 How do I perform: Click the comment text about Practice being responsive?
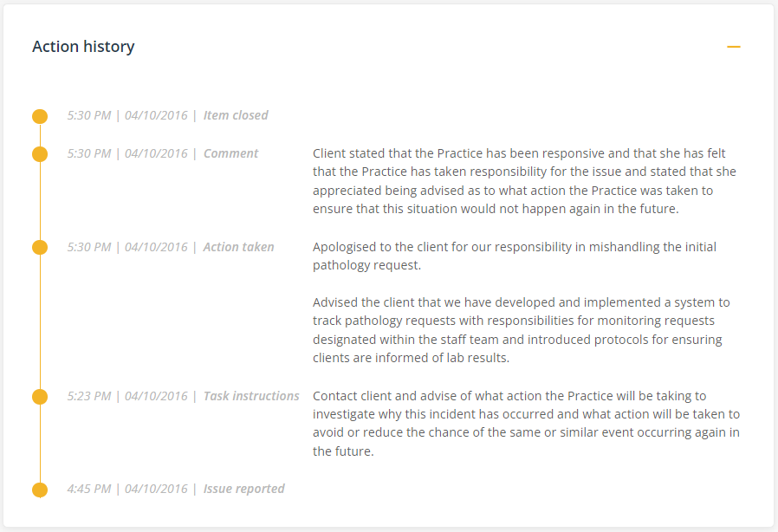click(x=524, y=181)
